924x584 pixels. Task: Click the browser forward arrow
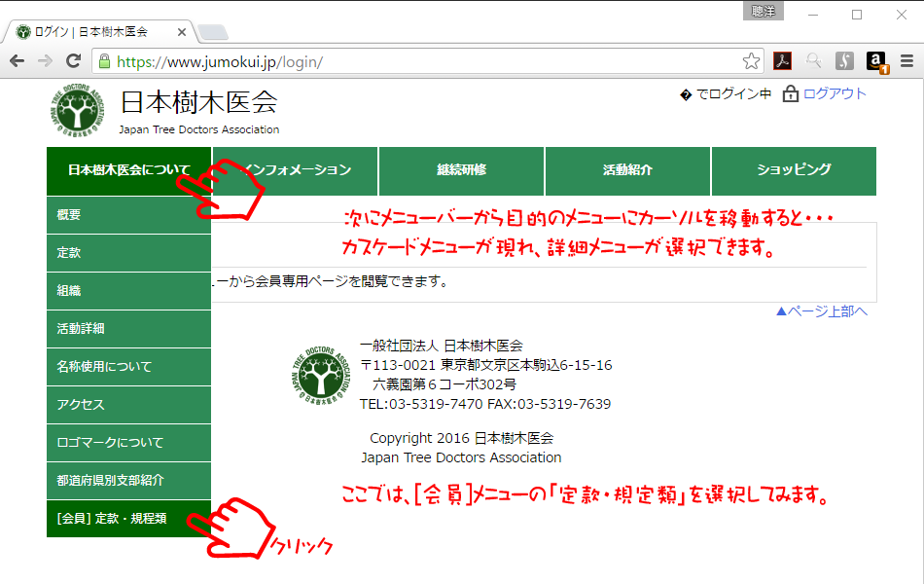[x=45, y=60]
